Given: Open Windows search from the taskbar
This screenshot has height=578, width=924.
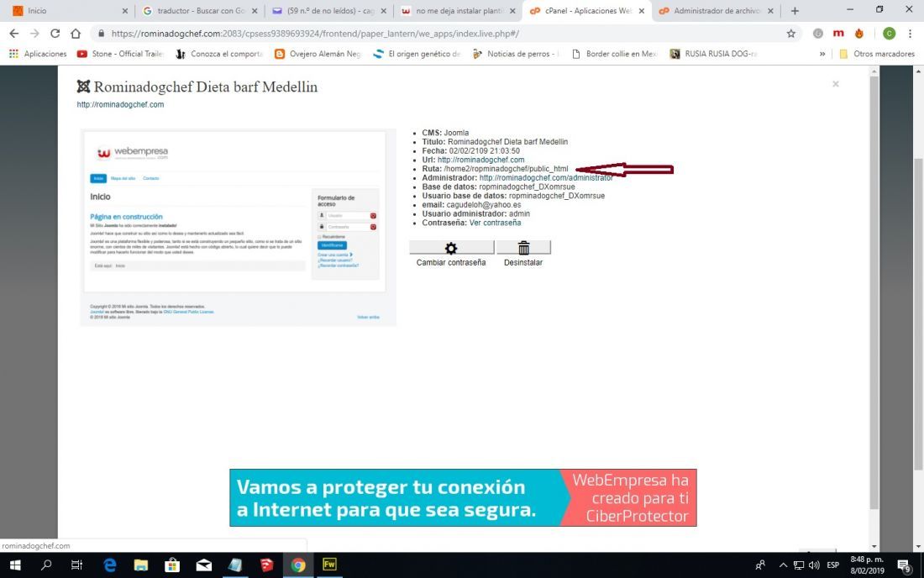Looking at the screenshot, I should 46,565.
